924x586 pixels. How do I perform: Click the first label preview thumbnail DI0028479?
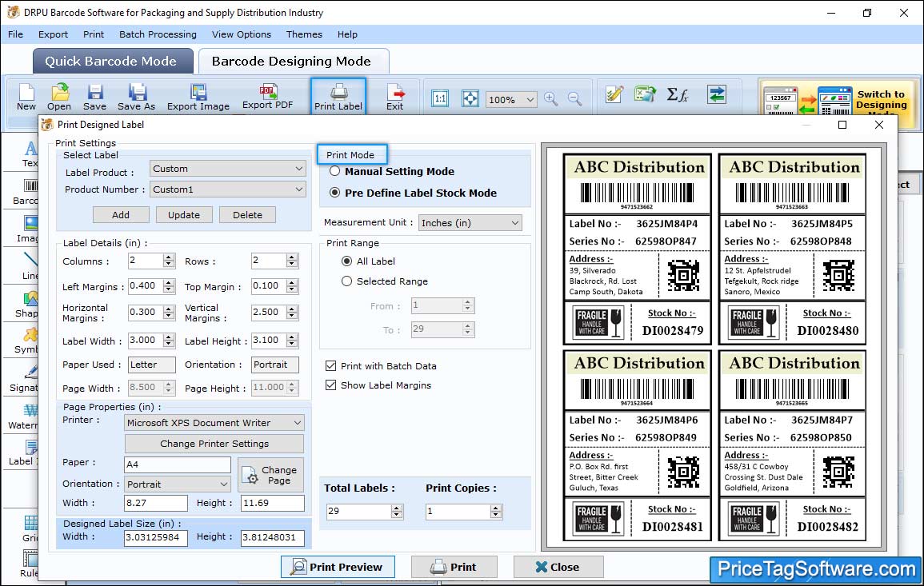coord(637,249)
